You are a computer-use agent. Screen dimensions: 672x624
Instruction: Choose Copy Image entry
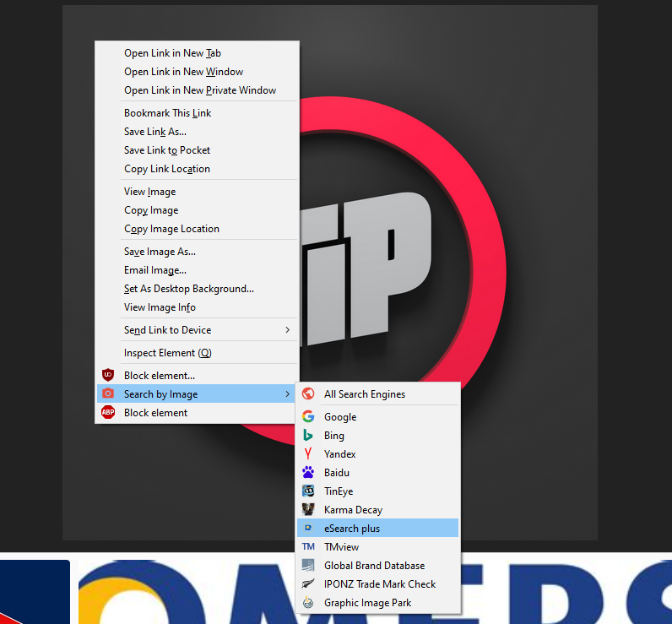coord(197,210)
